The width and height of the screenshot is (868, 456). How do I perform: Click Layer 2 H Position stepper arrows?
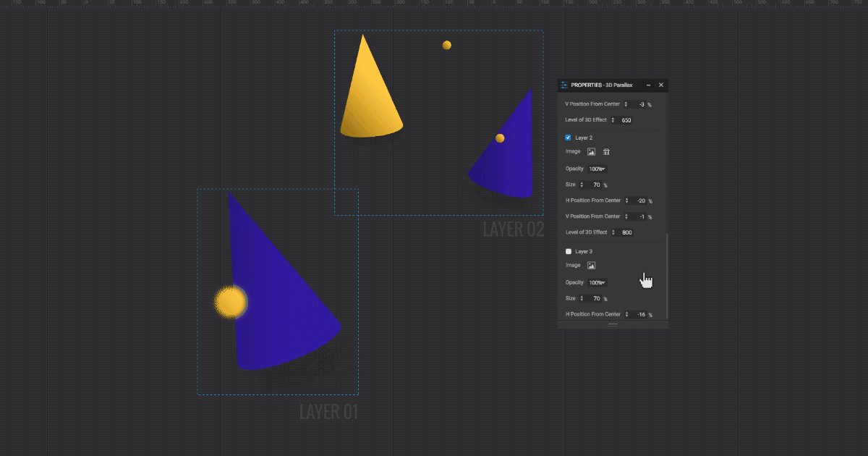click(626, 200)
